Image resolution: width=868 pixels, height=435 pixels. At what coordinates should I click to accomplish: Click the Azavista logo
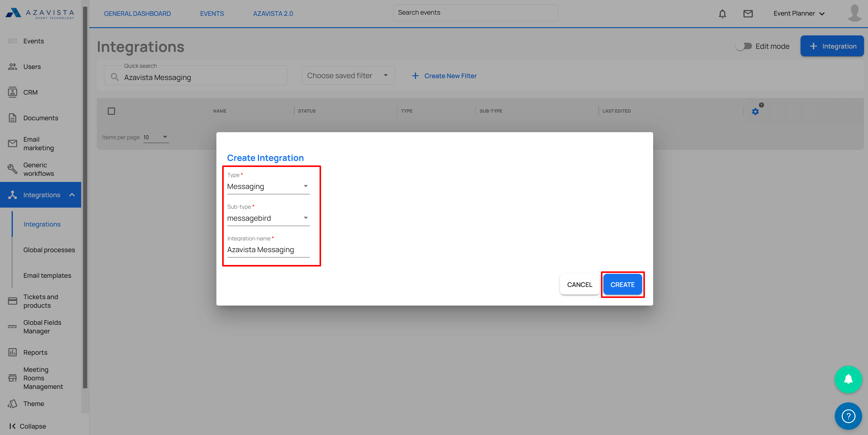click(40, 13)
